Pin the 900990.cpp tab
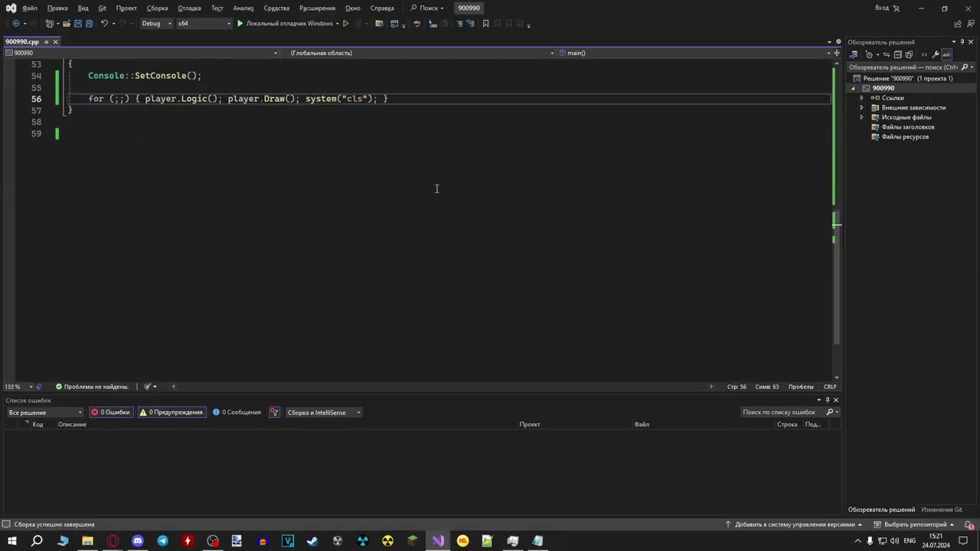Image resolution: width=980 pixels, height=551 pixels. pos(46,41)
